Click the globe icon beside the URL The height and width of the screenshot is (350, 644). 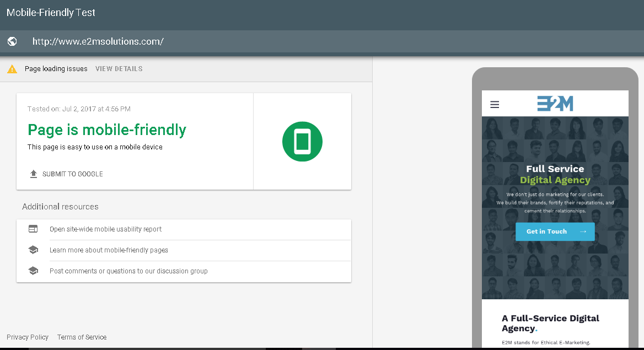coord(12,41)
